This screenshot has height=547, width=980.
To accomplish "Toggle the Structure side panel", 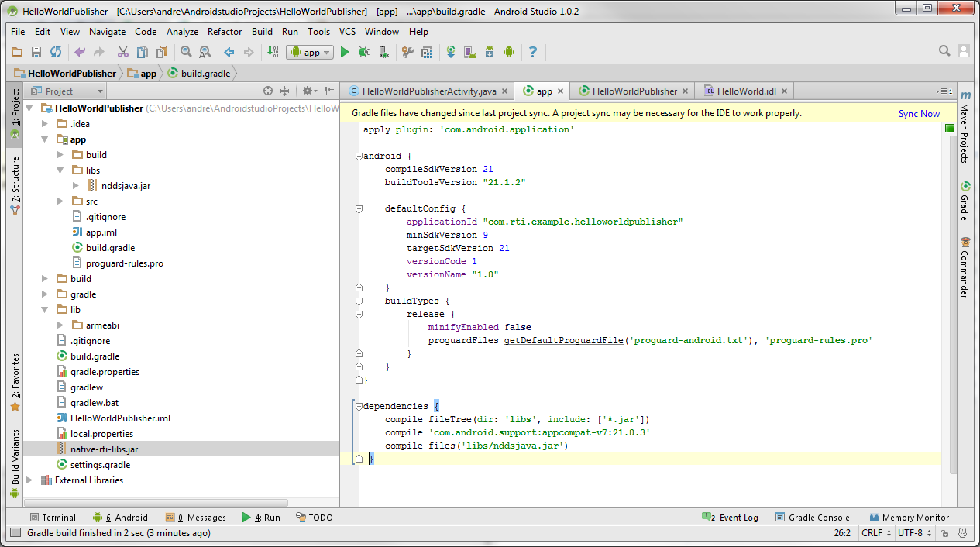I will 15,184.
